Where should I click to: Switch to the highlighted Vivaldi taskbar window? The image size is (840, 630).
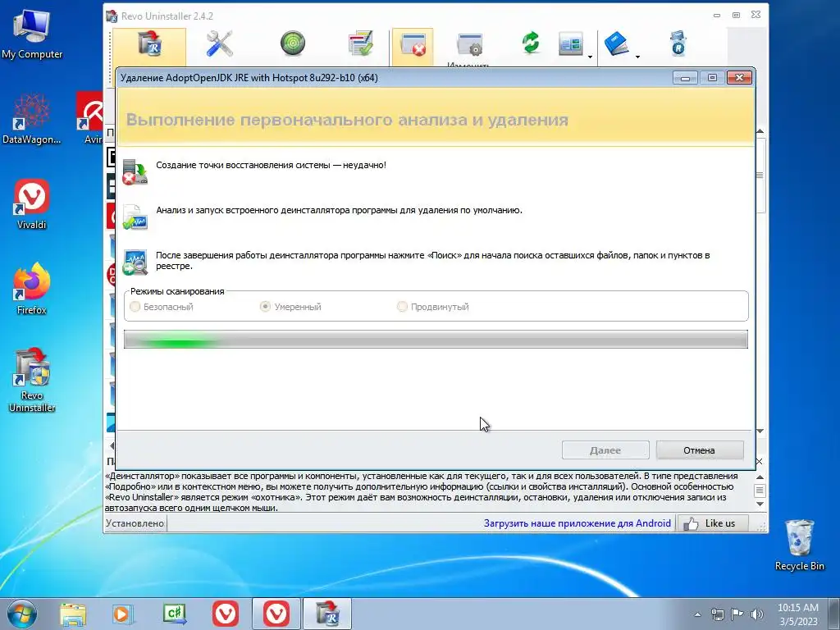[276, 614]
